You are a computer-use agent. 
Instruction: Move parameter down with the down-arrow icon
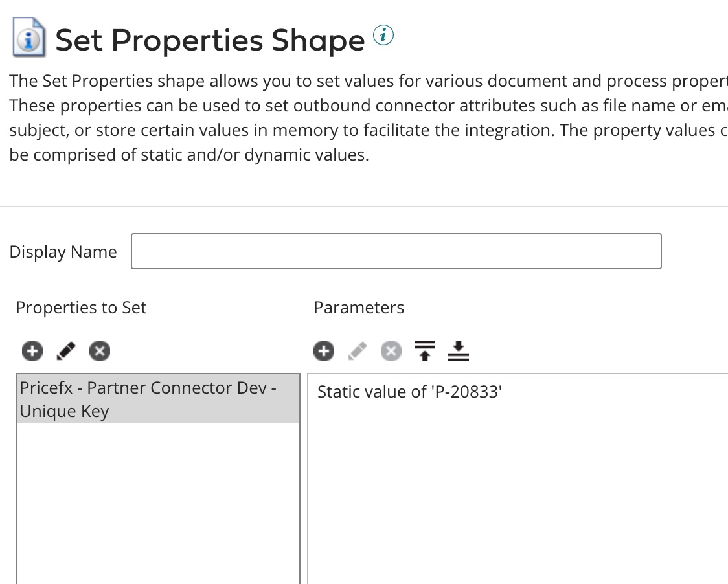[x=458, y=351]
